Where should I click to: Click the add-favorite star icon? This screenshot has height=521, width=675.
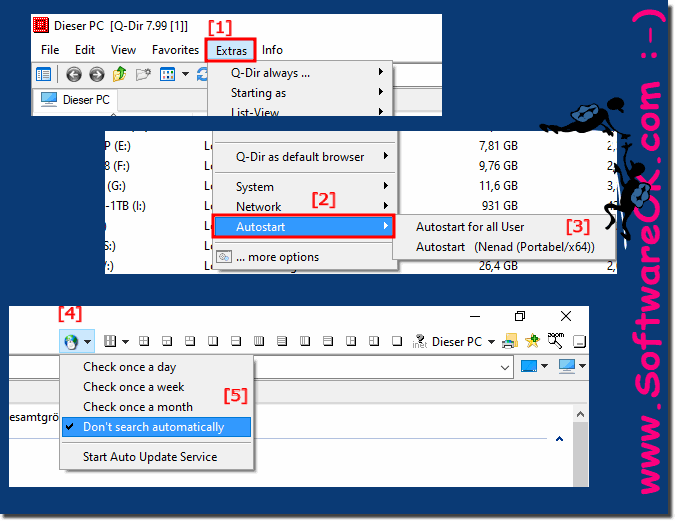533,341
